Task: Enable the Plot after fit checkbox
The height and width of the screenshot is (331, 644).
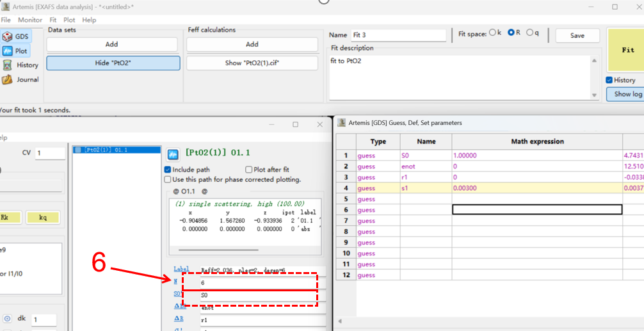Action: point(248,170)
